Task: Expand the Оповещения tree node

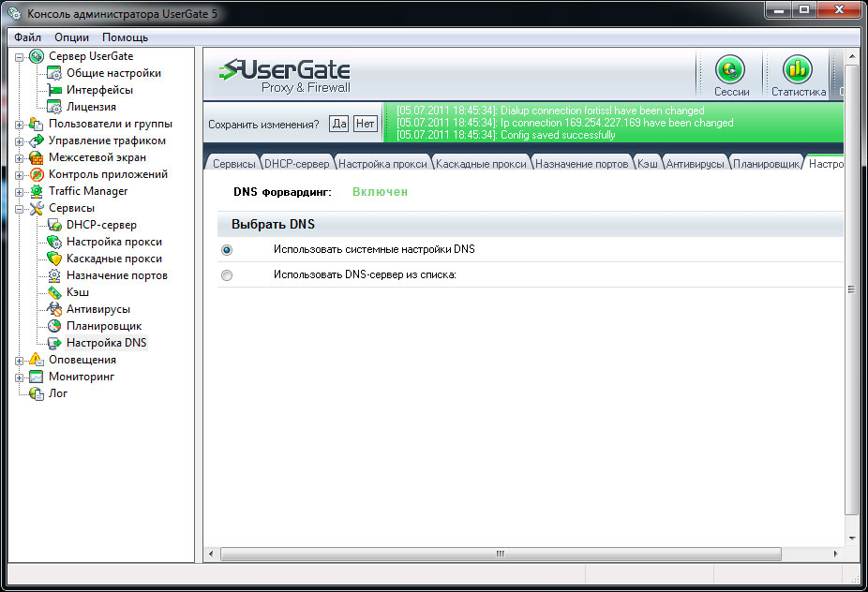Action: click(19, 361)
